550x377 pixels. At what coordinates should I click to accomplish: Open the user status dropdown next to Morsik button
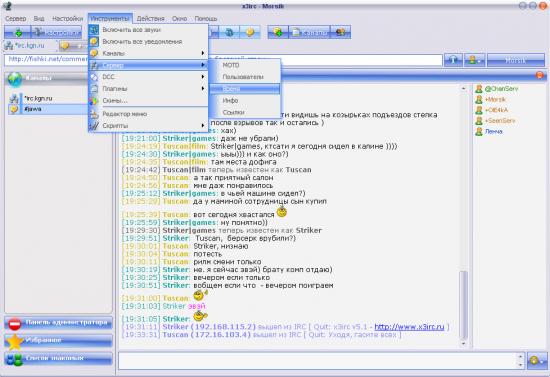click(474, 60)
